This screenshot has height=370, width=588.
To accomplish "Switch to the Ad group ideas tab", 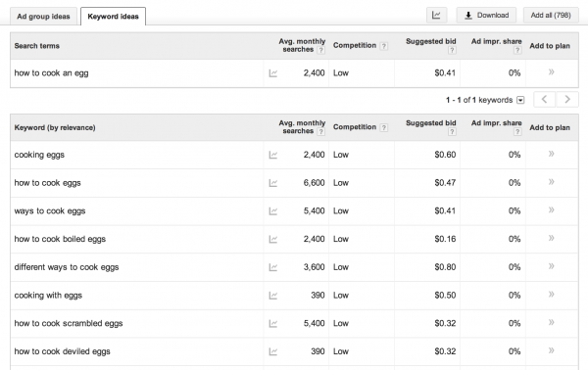I will 43,17.
